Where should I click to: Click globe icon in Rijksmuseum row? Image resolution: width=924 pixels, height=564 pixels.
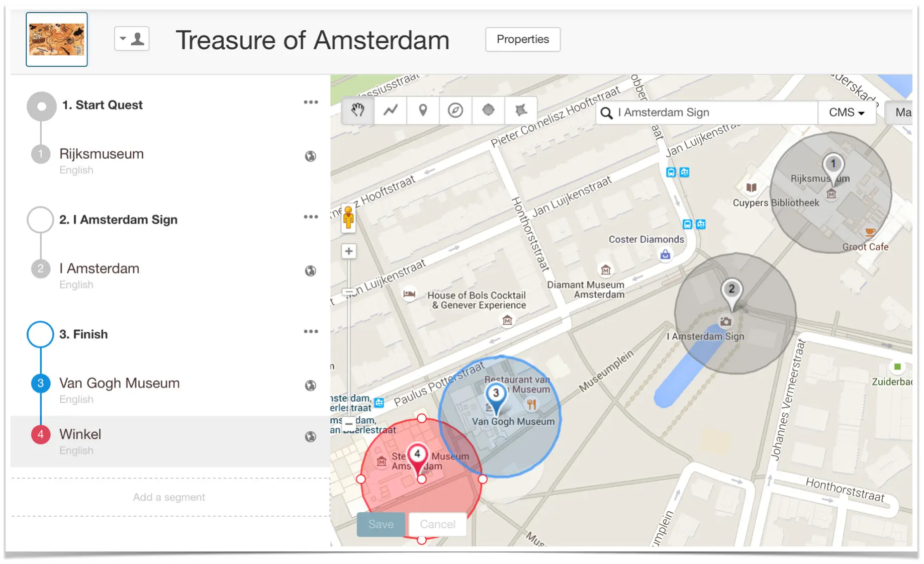311,156
